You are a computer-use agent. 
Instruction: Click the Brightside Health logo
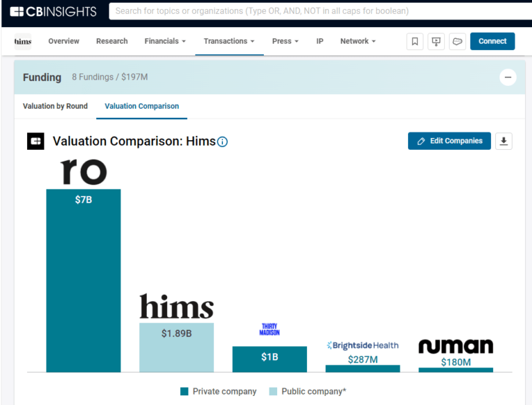tap(363, 345)
